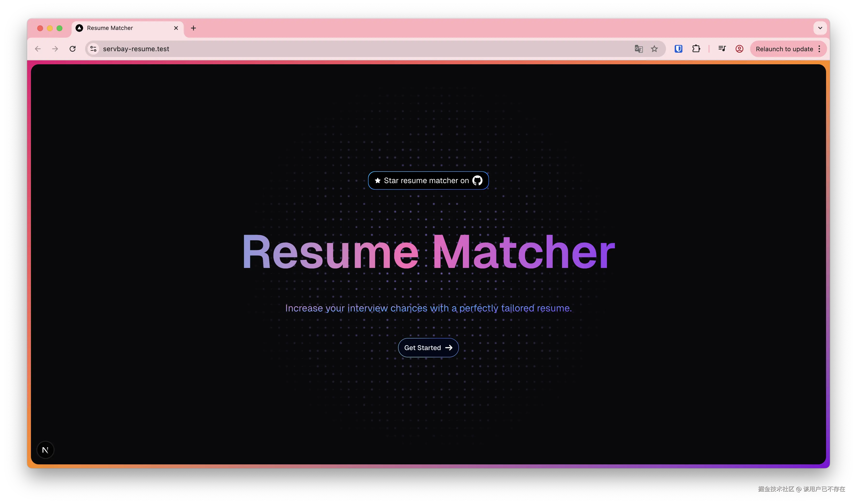Reload the current page
The image size is (857, 504).
73,49
